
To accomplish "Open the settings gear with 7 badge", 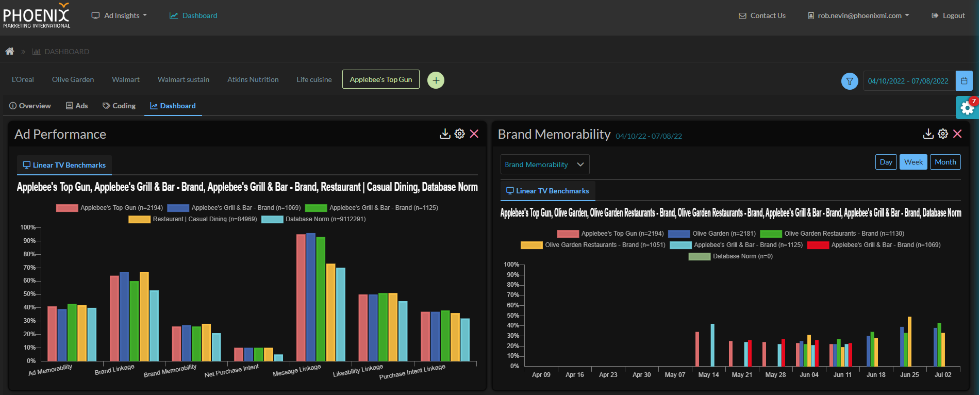I will click(967, 108).
